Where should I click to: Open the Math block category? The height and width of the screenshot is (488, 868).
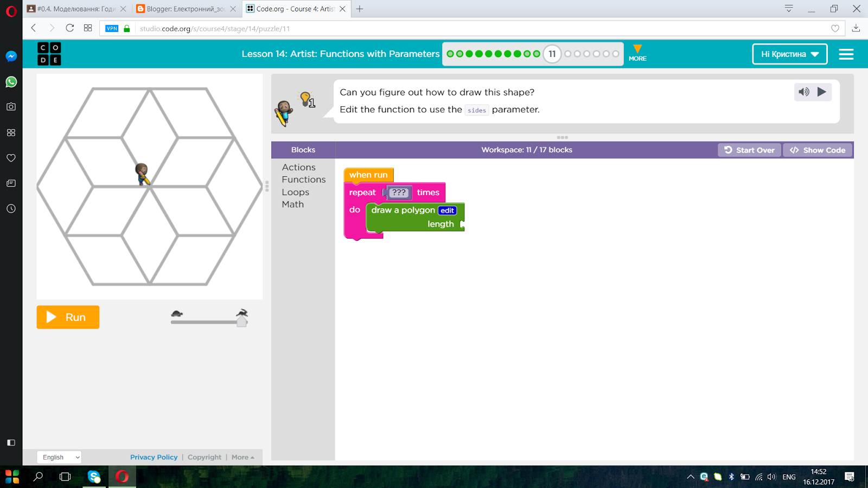tap(293, 204)
